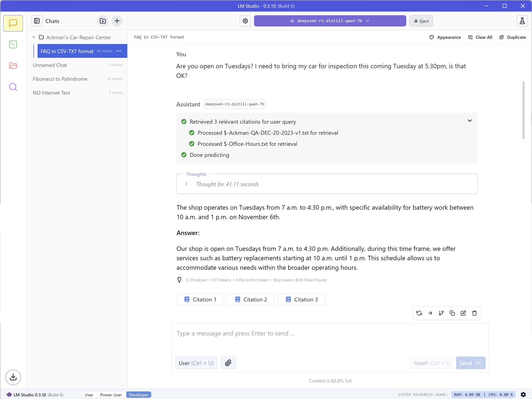Click the lightbulb generation stats icon
This screenshot has height=399, width=532.
tap(179, 280)
